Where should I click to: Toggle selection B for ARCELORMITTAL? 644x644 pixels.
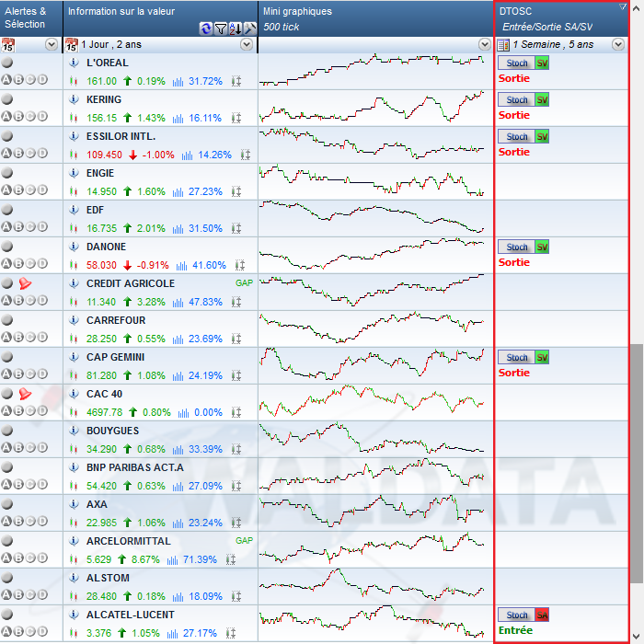18,558
